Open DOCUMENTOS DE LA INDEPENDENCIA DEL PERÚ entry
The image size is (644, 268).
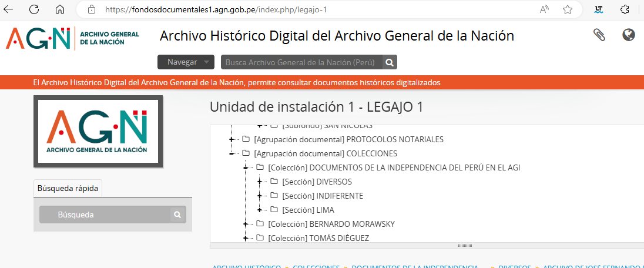point(394,168)
